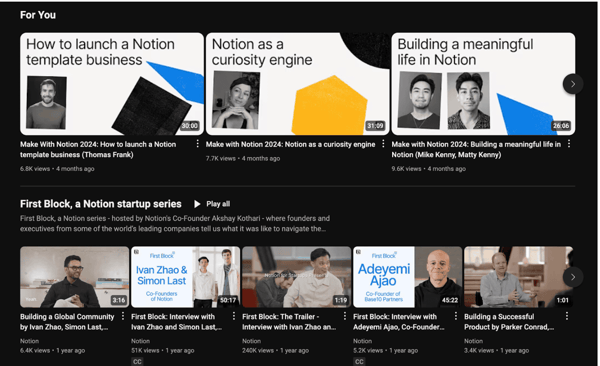
Task: Click title Building a Global Community by Ivan Zhao
Action: pyautogui.click(x=67, y=322)
